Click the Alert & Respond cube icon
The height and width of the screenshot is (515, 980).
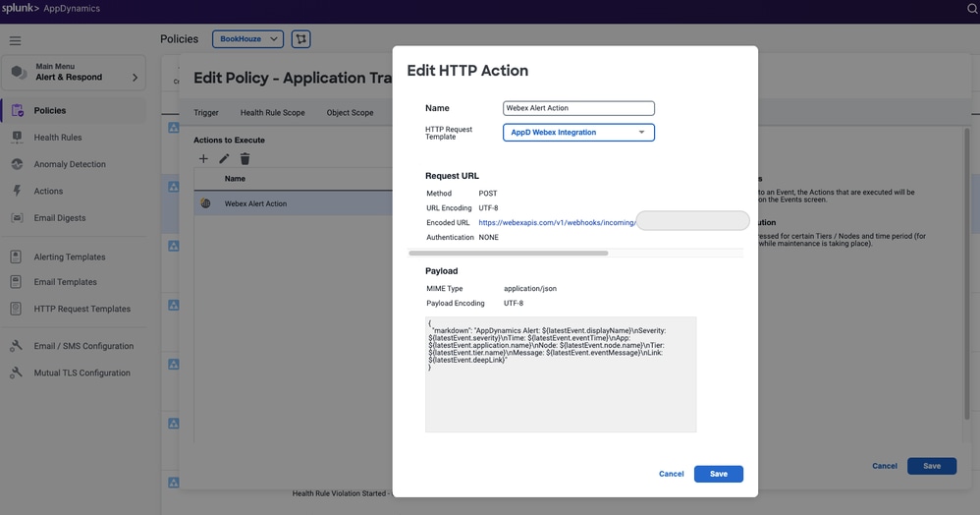click(x=19, y=72)
